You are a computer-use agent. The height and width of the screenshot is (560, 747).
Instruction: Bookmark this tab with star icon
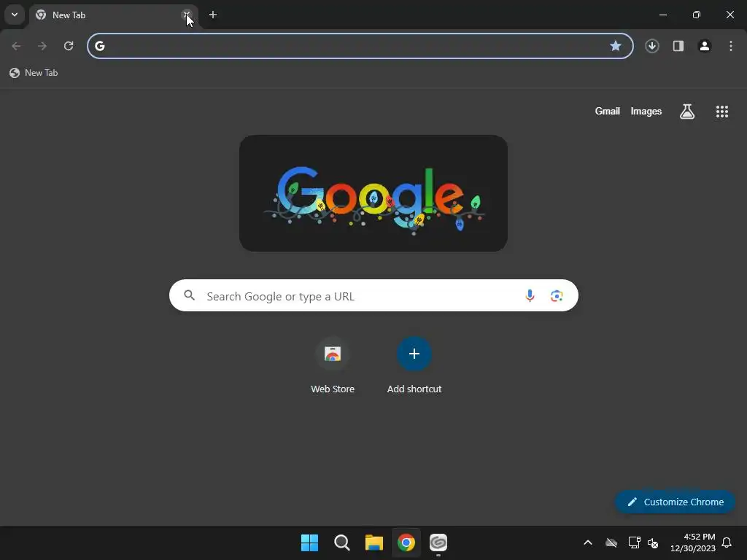pos(616,46)
